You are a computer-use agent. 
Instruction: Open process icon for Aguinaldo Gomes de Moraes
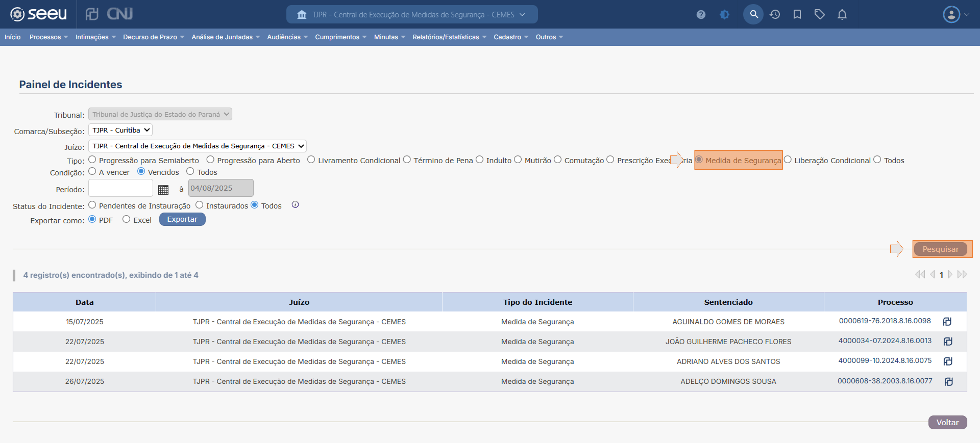947,322
